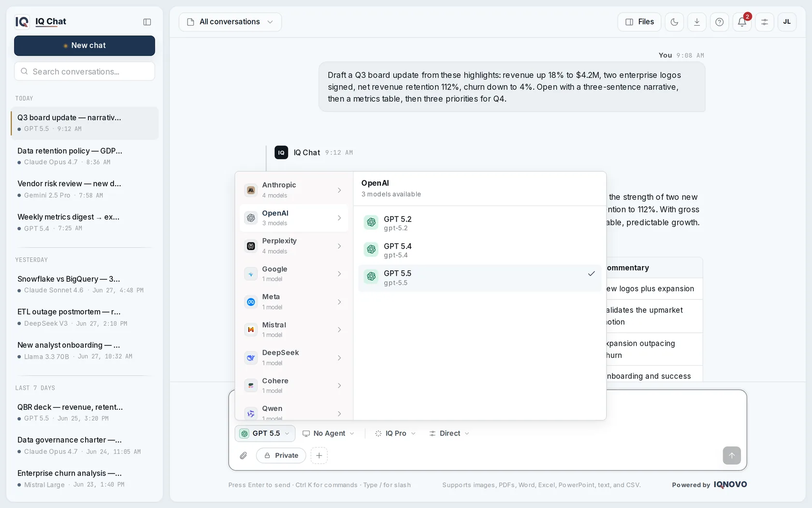
Task: Select the Mistral provider
Action: (294, 329)
